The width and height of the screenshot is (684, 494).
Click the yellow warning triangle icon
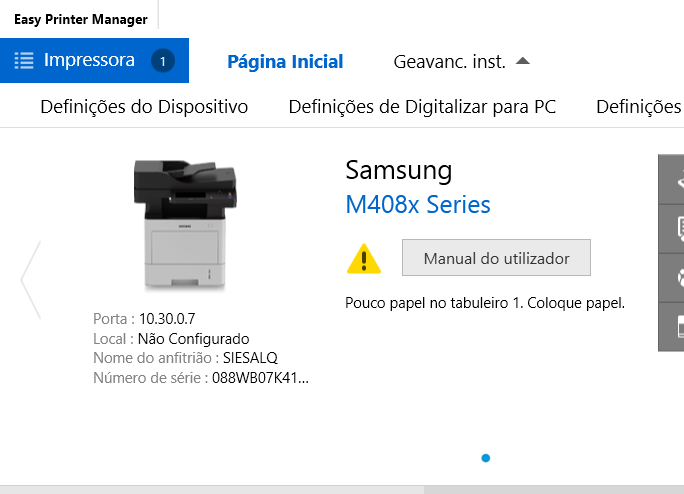click(364, 259)
